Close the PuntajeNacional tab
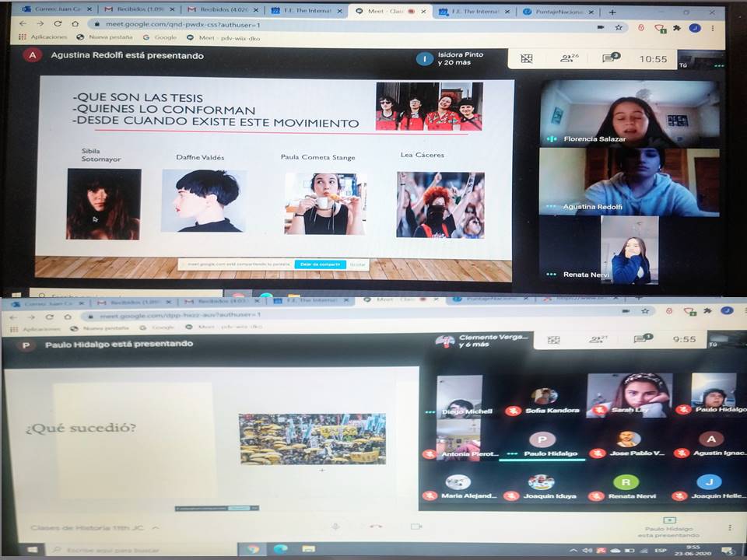Image resolution: width=747 pixels, height=560 pixels. point(591,12)
